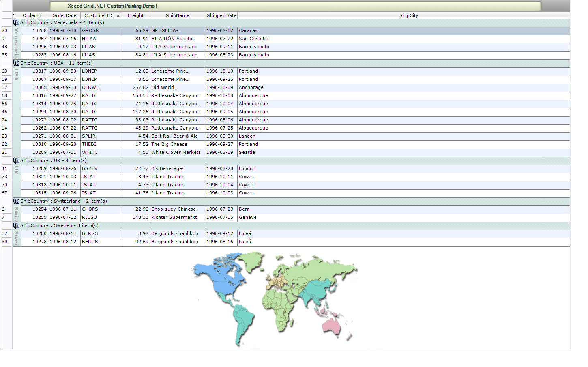Sort by the ShippedDate column header
The width and height of the screenshot is (588, 367).
pyautogui.click(x=221, y=15)
